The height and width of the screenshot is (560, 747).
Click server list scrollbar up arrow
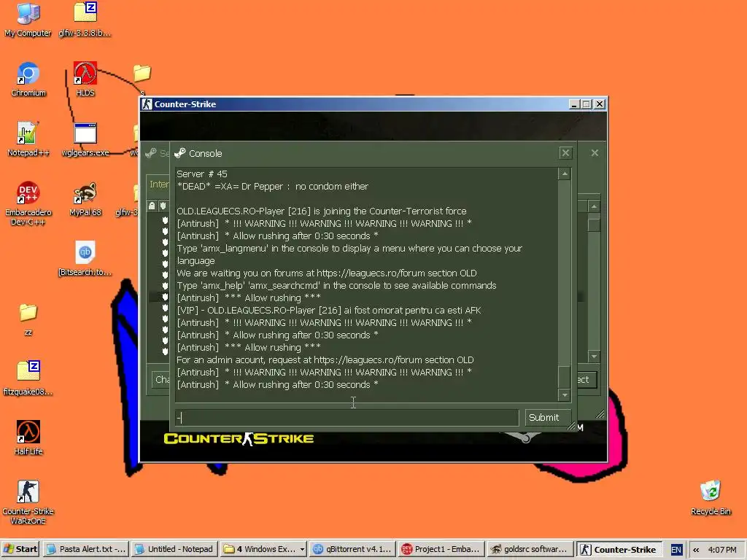594,206
